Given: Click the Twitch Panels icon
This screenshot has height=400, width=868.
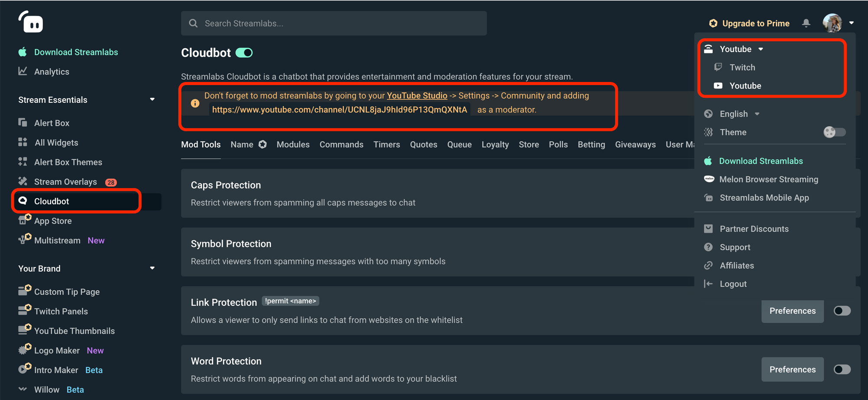Looking at the screenshot, I should (24, 309).
